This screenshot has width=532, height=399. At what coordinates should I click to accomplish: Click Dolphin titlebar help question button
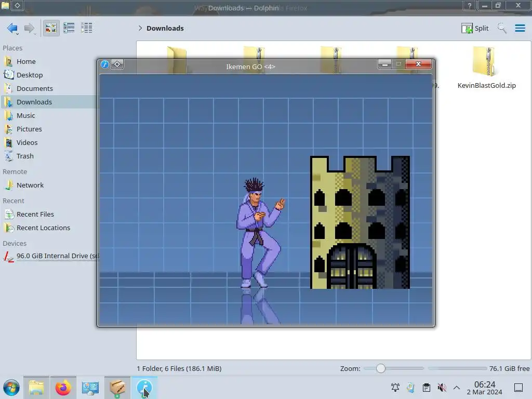point(470,5)
